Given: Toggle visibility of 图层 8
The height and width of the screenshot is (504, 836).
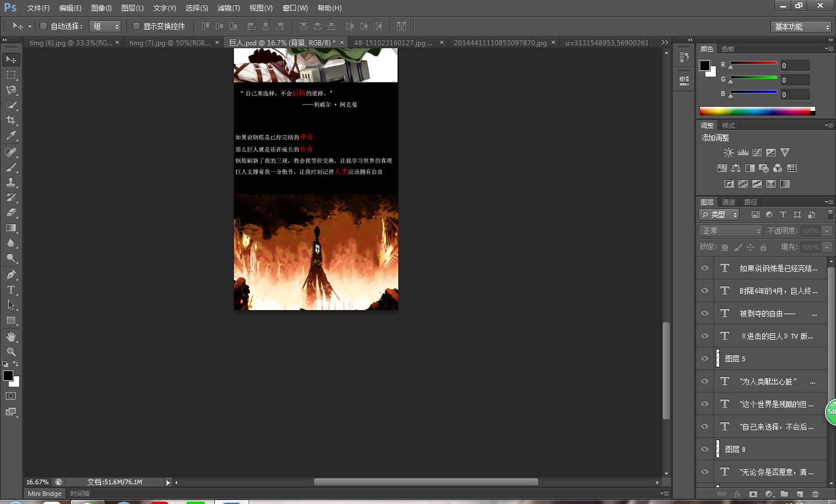Looking at the screenshot, I should click(705, 449).
